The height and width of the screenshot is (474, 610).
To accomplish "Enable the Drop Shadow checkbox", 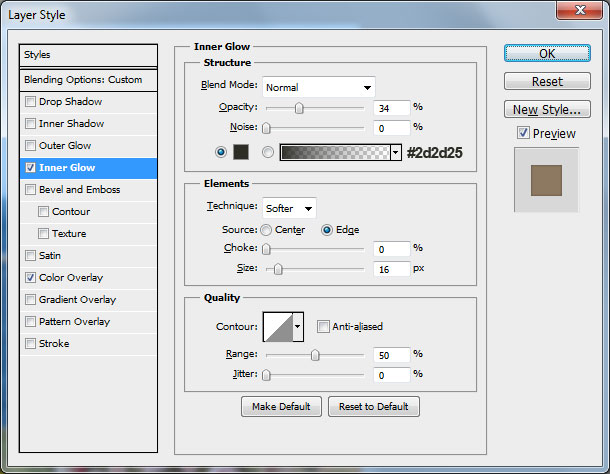I will [x=30, y=102].
